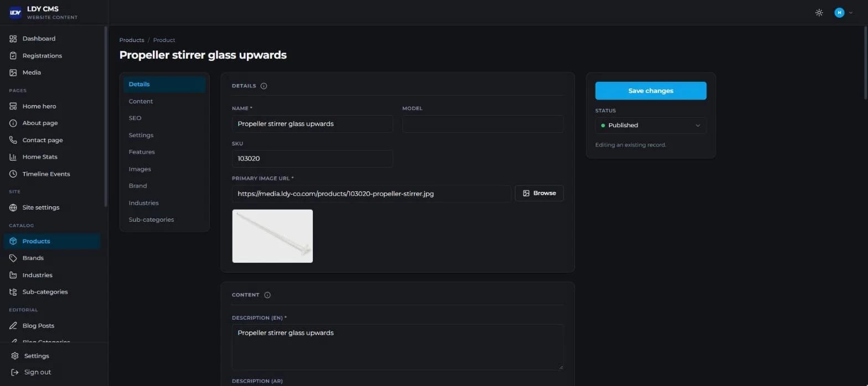The width and height of the screenshot is (868, 386).
Task: Open Products in the sidebar catalog
Action: (52, 241)
